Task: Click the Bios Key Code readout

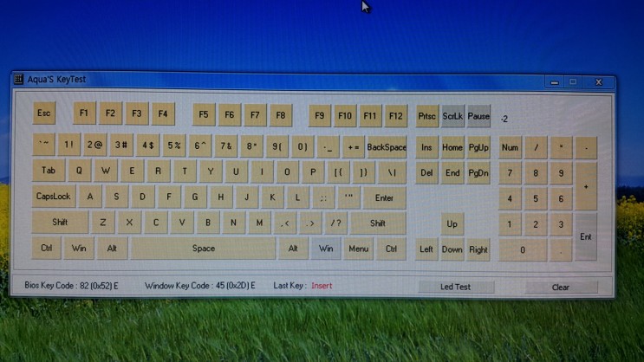Action: (71, 285)
